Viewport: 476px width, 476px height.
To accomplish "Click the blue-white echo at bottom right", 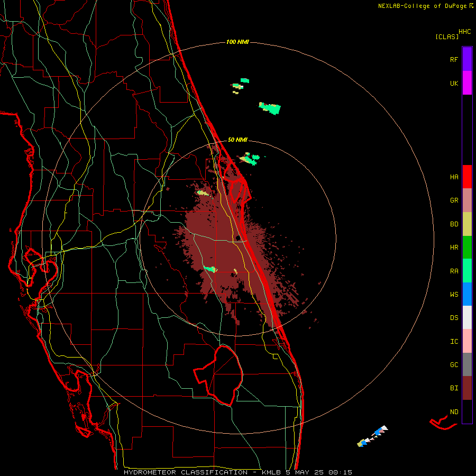I will click(x=372, y=436).
